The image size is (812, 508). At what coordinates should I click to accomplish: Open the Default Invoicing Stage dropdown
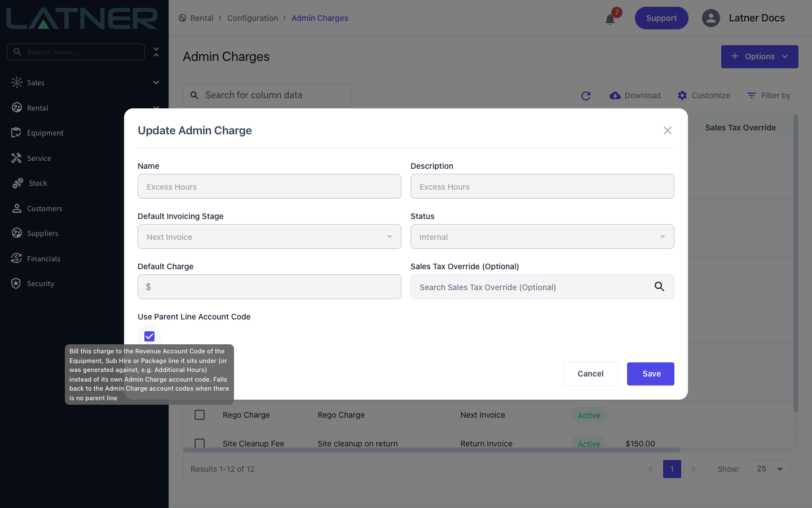[270, 237]
